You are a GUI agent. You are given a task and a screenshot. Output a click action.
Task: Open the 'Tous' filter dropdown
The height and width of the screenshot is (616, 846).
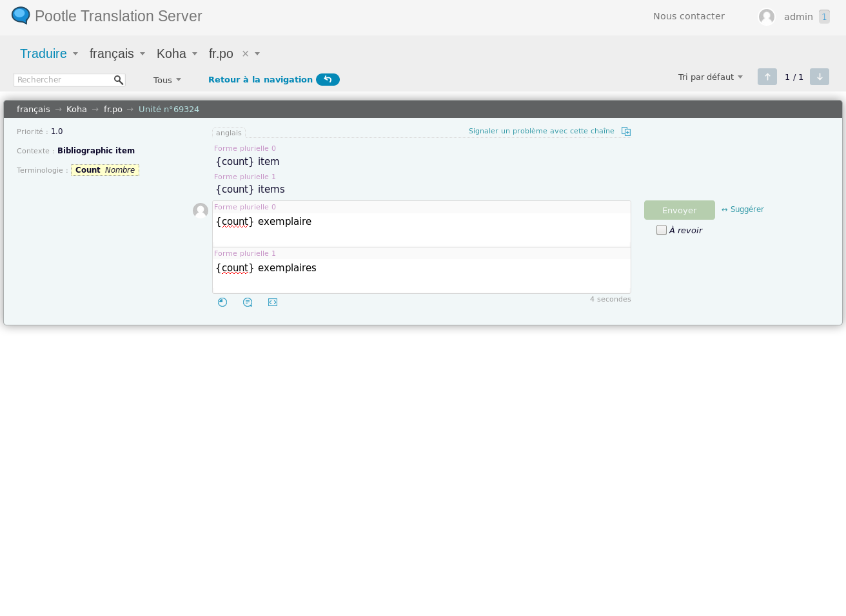tap(167, 80)
